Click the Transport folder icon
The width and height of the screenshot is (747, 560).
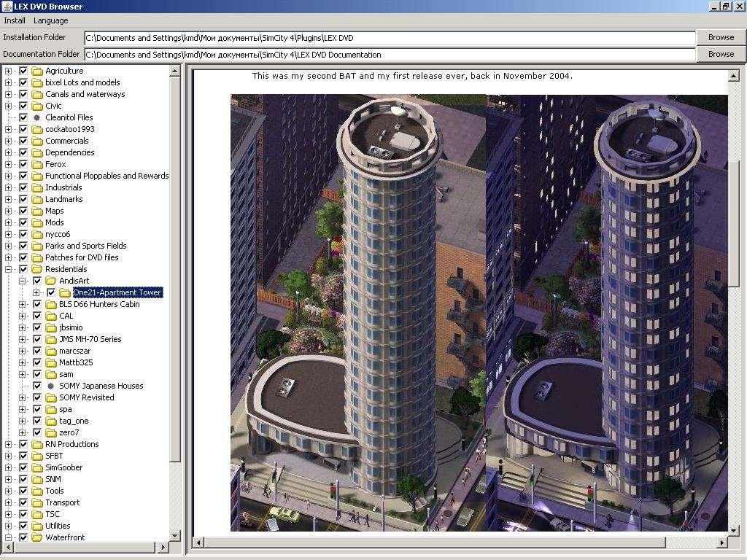pyautogui.click(x=37, y=503)
